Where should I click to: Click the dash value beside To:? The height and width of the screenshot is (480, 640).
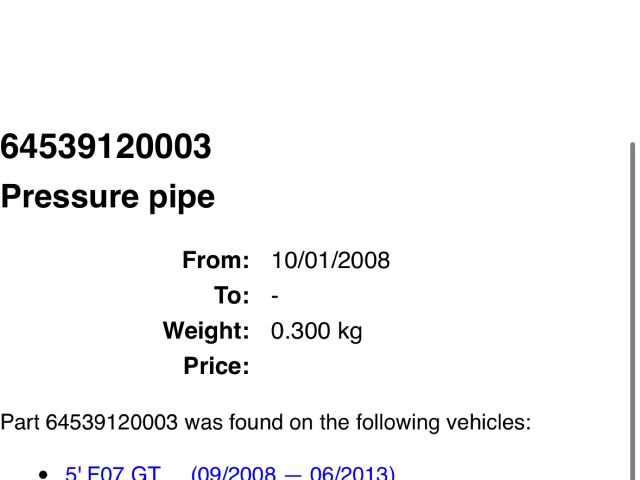click(x=275, y=296)
